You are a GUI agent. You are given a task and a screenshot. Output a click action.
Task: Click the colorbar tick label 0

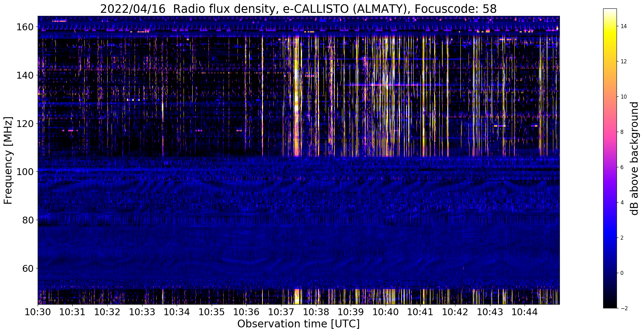click(622, 273)
